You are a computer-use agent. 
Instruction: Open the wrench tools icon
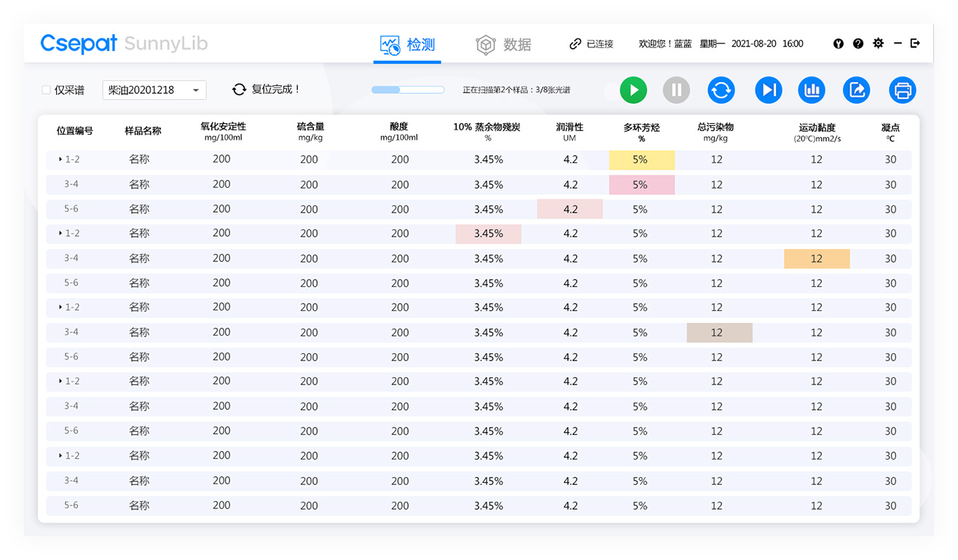839,44
